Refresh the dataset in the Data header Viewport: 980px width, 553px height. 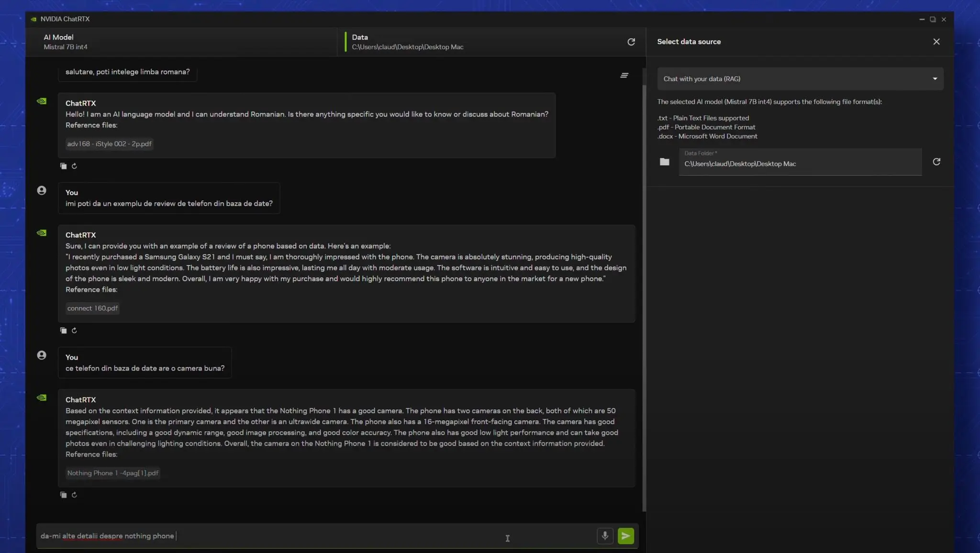click(x=631, y=42)
